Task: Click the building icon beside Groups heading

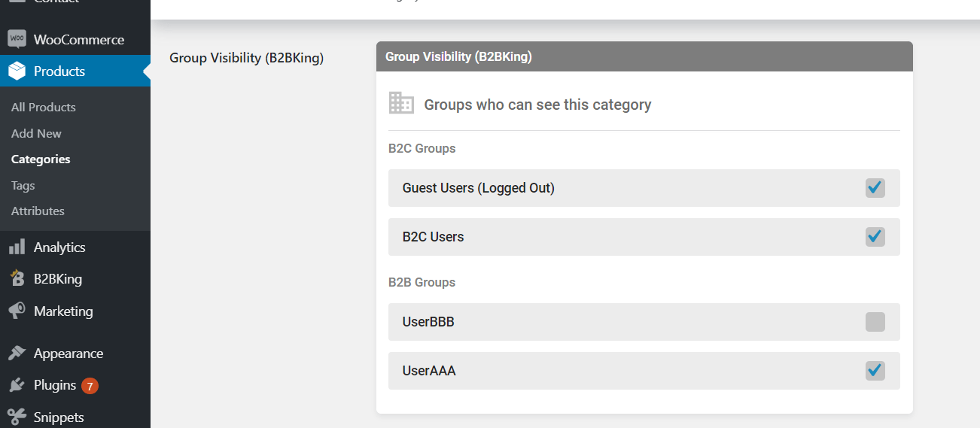Action: pyautogui.click(x=401, y=103)
